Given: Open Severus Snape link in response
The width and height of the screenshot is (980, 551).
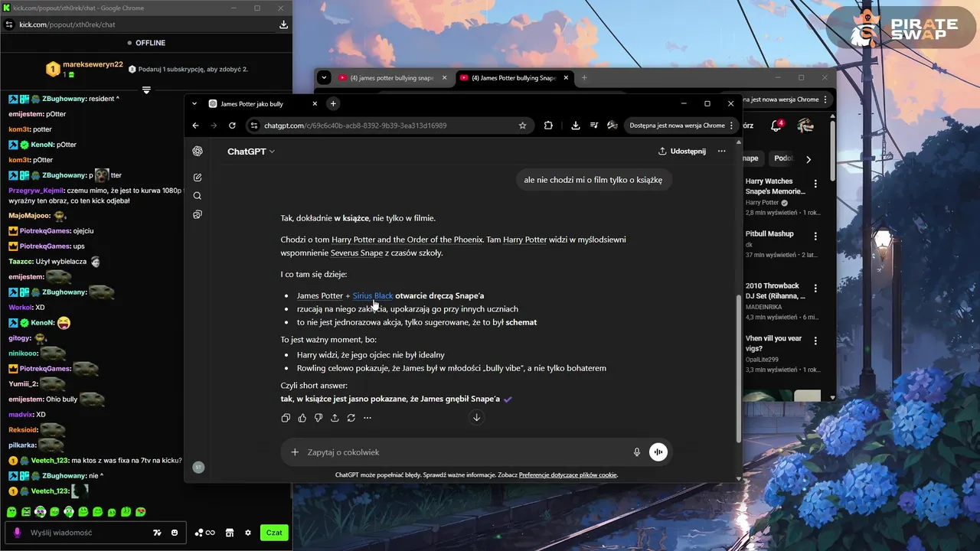Looking at the screenshot, I should [357, 253].
